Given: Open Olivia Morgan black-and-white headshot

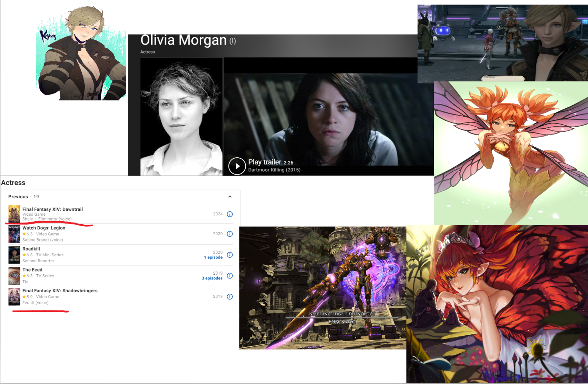Looking at the screenshot, I should tap(181, 117).
